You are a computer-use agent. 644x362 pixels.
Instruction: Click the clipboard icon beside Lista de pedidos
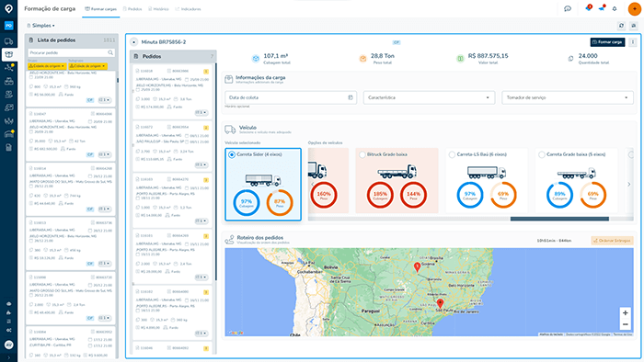click(x=30, y=40)
